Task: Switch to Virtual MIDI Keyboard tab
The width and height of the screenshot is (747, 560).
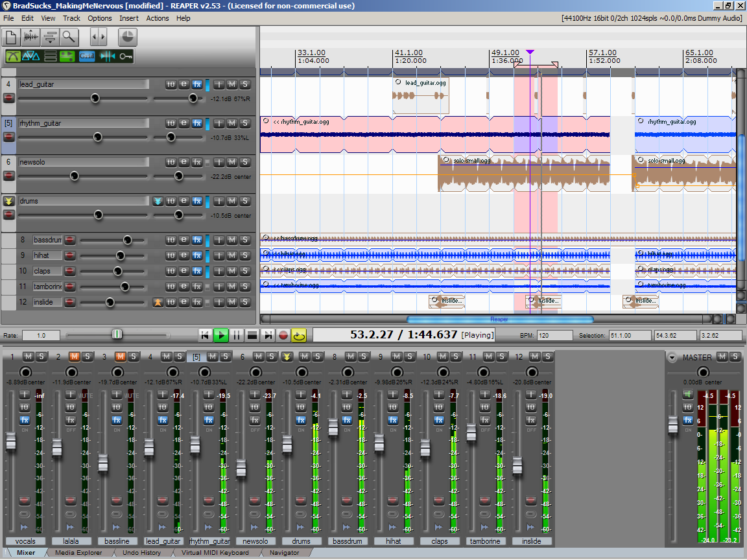Action: pyautogui.click(x=215, y=552)
